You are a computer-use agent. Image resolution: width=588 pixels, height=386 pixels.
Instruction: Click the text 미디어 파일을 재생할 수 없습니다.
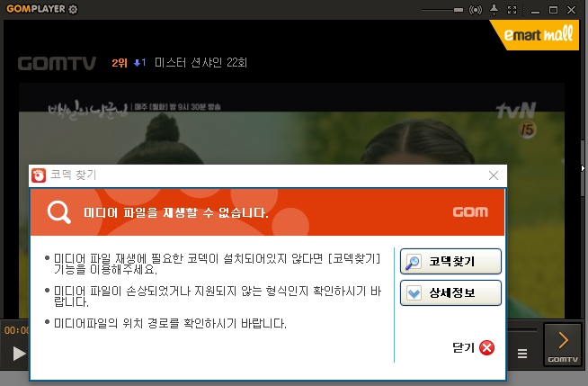pos(176,212)
